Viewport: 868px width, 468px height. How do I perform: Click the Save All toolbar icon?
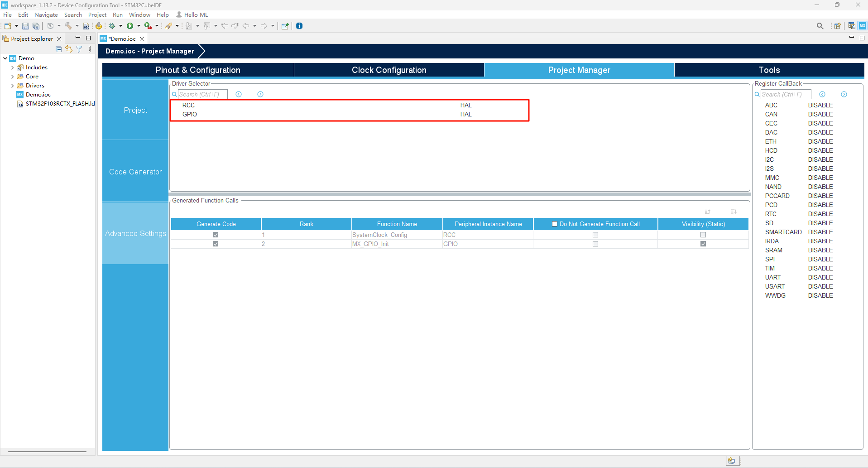(36, 26)
